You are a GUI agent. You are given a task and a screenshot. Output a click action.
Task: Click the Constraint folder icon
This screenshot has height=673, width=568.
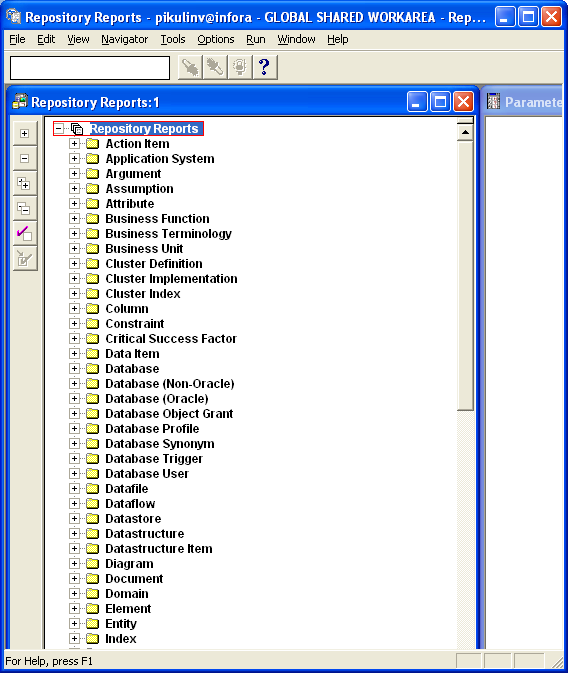[x=92, y=324]
